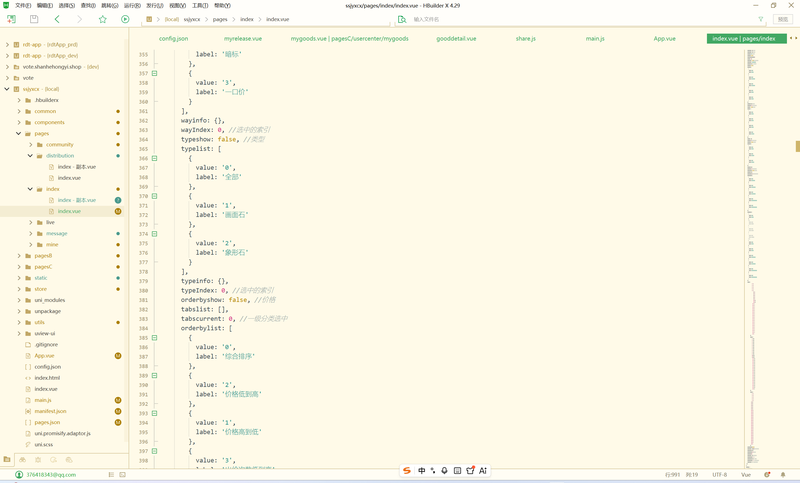Click the terminal console icon in status bar
This screenshot has width=800, height=483.
pos(122,474)
